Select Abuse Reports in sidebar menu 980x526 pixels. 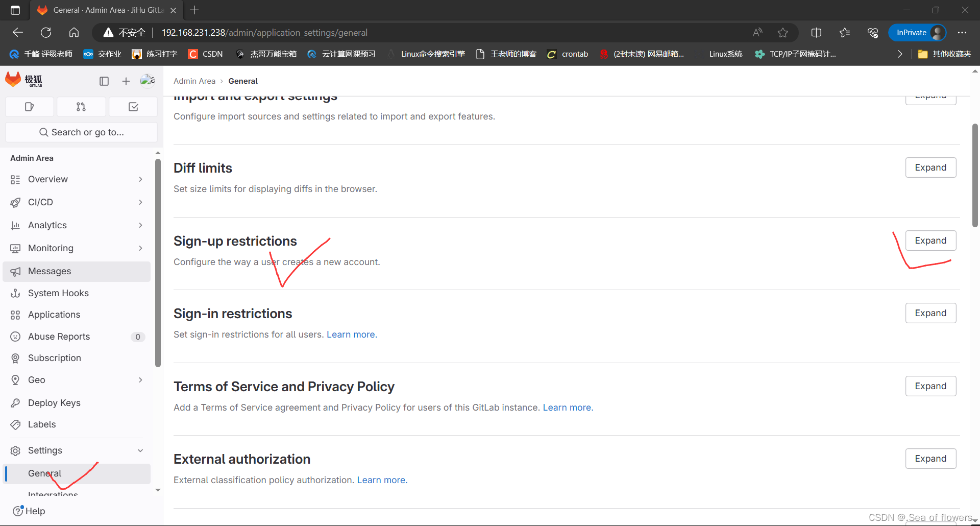[77, 337]
